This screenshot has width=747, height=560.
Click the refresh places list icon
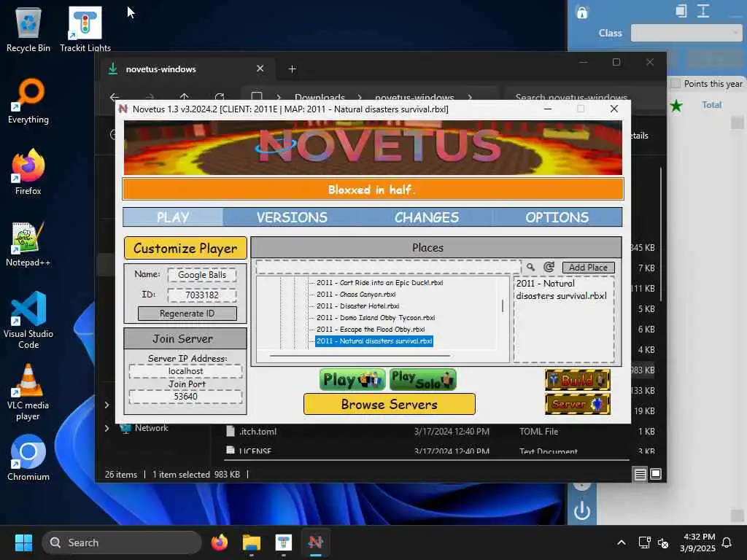[549, 267]
